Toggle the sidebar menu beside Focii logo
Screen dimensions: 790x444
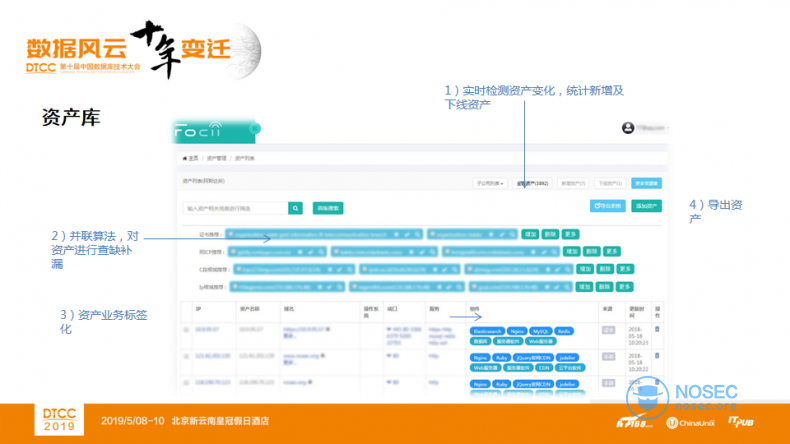pos(255,129)
